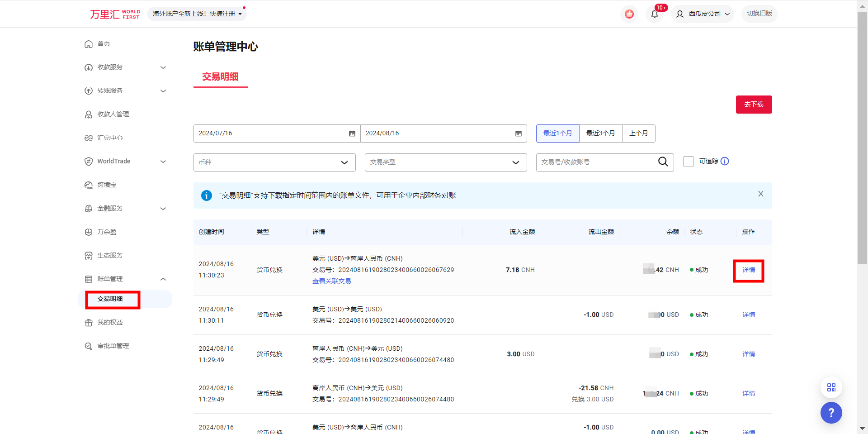Open the help question-mark bubble
The image size is (868, 434).
coord(831,412)
